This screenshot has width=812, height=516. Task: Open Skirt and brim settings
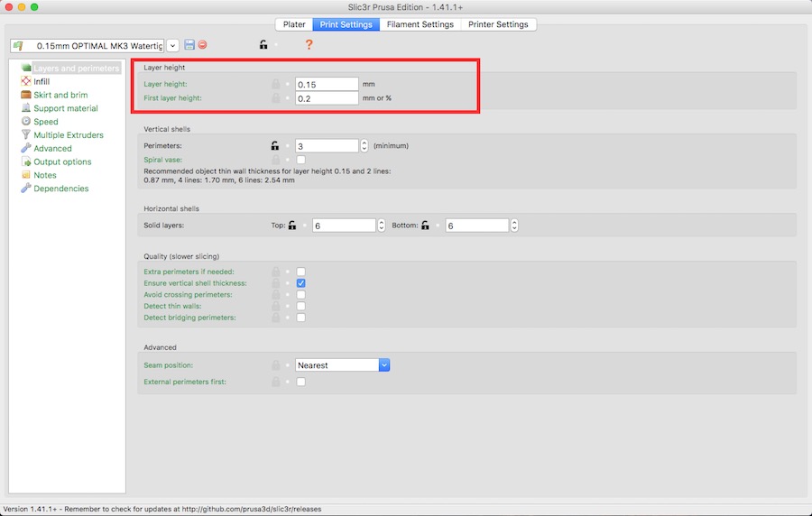point(60,96)
